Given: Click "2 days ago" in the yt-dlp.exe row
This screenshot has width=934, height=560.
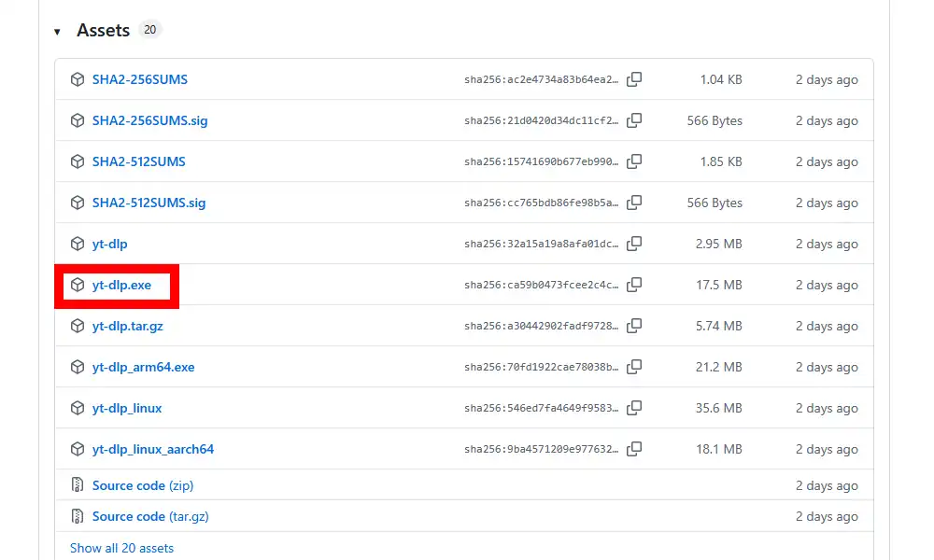Looking at the screenshot, I should point(827,285).
